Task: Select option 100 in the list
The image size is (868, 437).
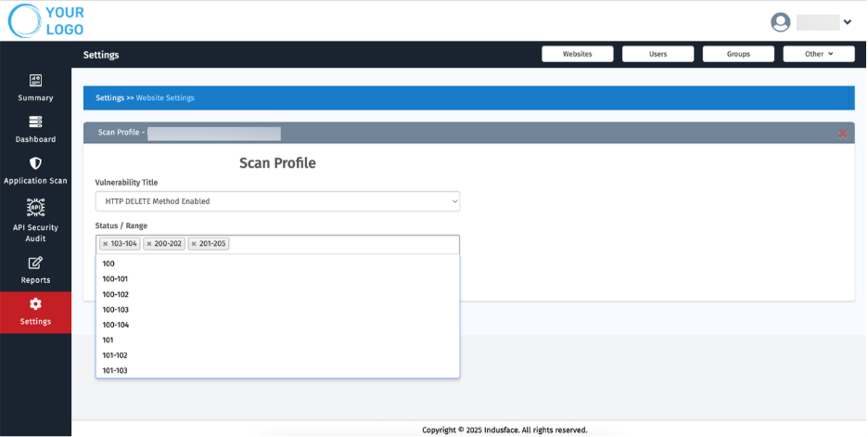Action: point(277,263)
